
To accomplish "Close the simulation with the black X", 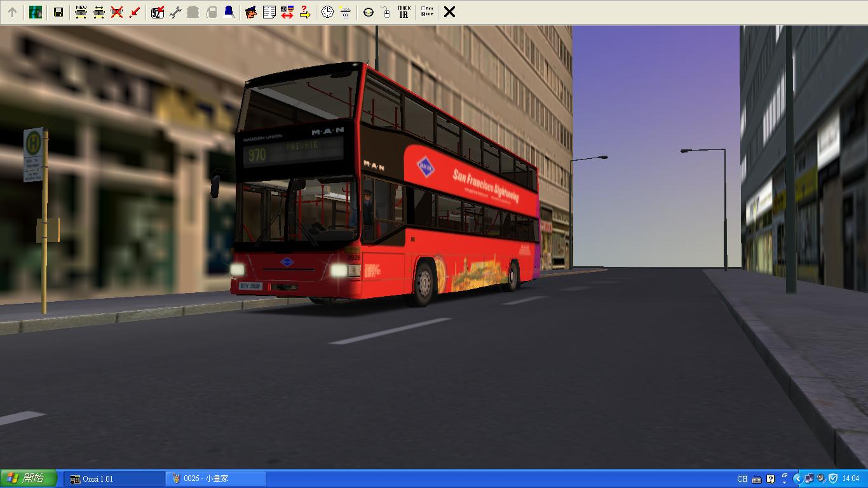I will [449, 12].
